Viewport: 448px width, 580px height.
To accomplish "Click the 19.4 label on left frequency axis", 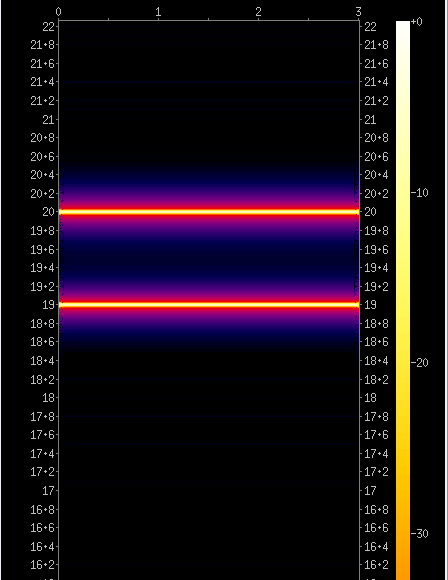I will (43, 268).
